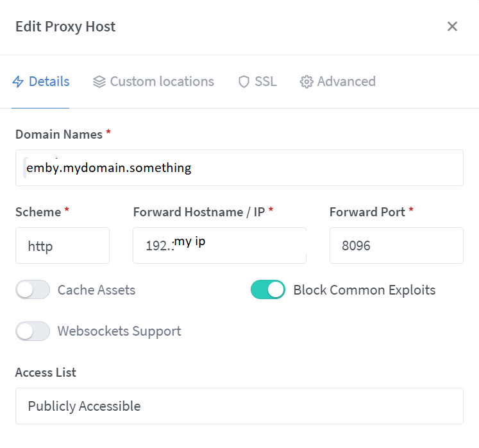Open the Custom locations tab label
The width and height of the screenshot is (479, 448).
tap(162, 82)
